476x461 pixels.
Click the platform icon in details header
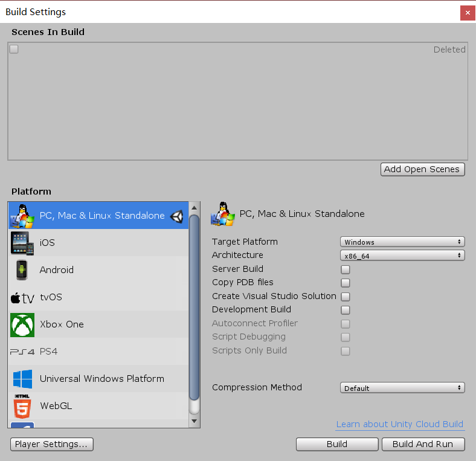pyautogui.click(x=223, y=214)
